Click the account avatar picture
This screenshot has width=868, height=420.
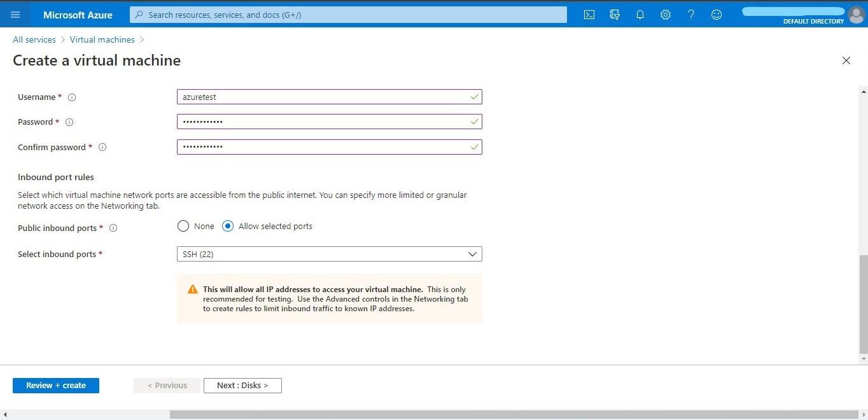point(856,14)
